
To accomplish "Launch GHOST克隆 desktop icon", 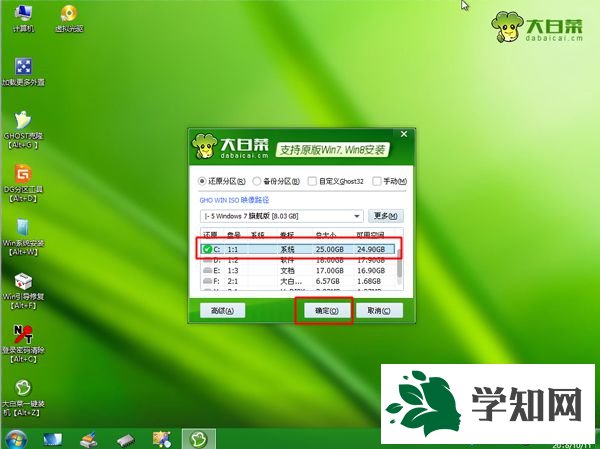I will click(x=23, y=130).
